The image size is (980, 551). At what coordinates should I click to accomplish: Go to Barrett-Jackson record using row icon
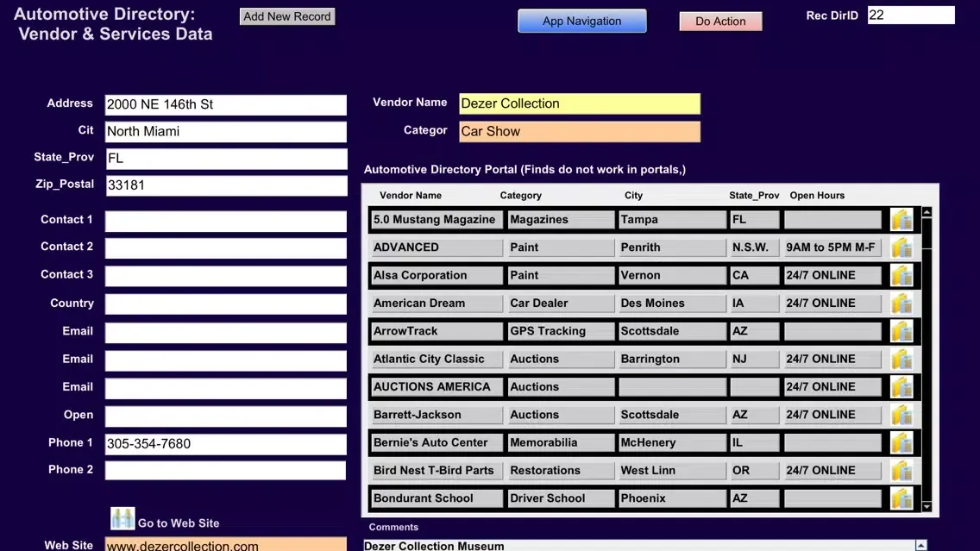(x=901, y=414)
